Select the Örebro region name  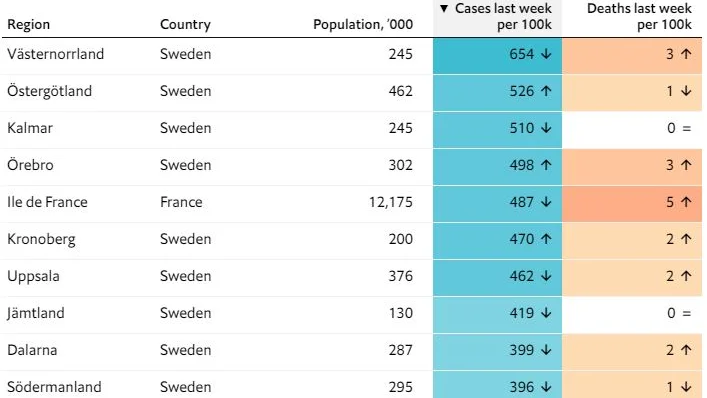point(30,165)
